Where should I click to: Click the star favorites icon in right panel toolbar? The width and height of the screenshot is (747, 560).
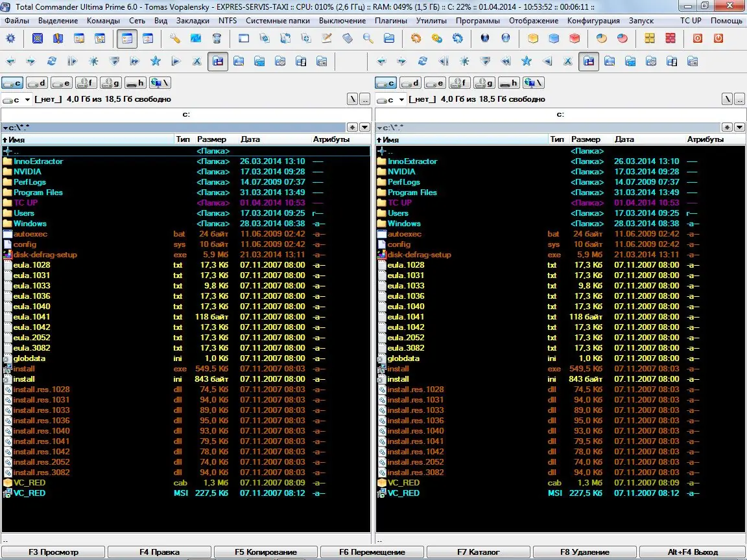(527, 62)
